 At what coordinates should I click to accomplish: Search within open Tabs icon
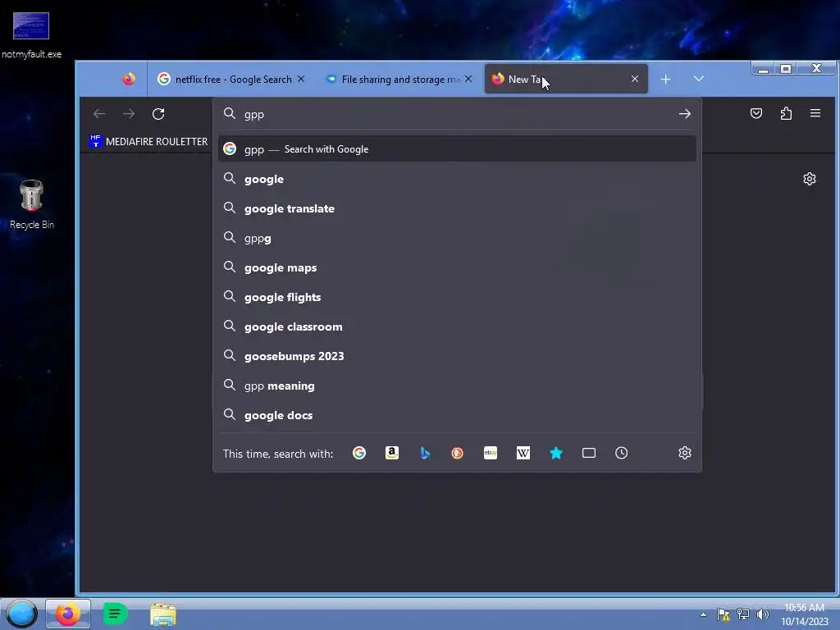(589, 453)
